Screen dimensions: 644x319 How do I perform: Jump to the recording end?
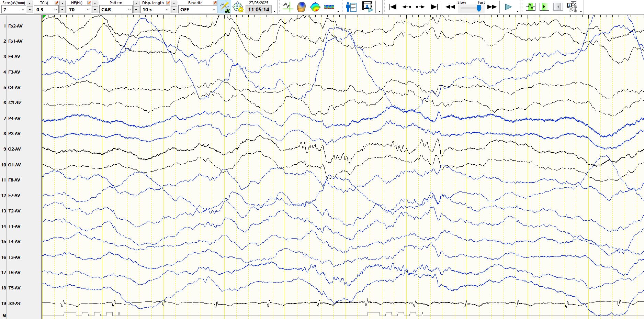tap(434, 7)
